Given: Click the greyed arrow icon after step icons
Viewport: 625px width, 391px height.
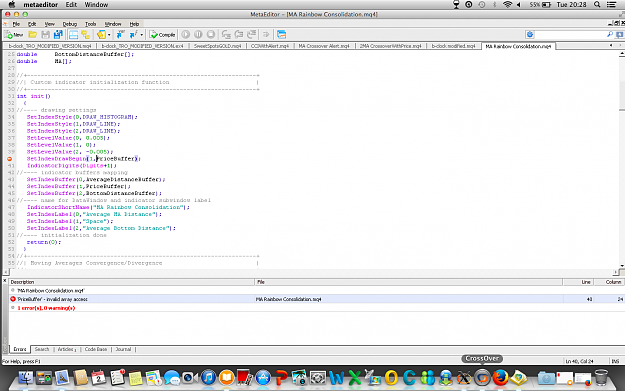Looking at the screenshot, I should (266, 35).
